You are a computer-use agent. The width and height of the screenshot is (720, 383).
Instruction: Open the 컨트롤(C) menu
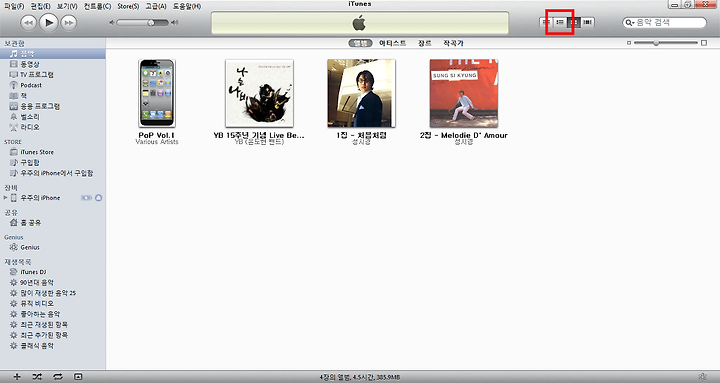(x=97, y=6)
